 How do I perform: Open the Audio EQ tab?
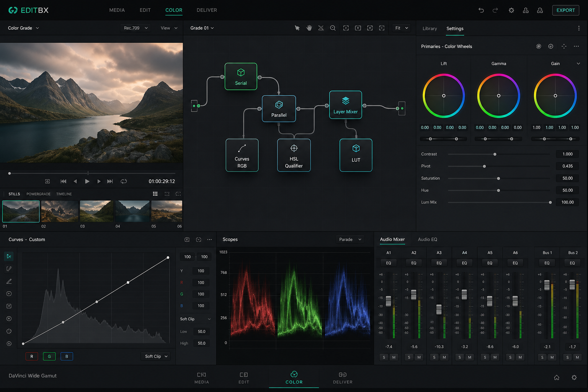[x=427, y=240]
